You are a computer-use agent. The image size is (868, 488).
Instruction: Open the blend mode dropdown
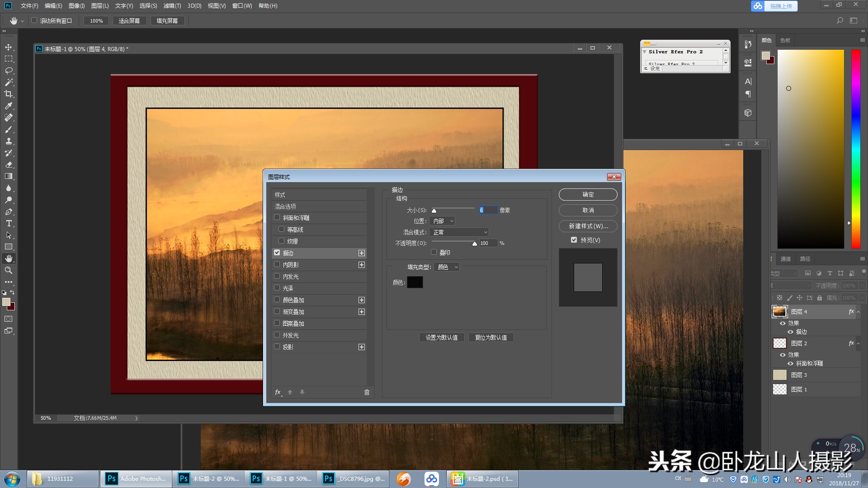click(x=460, y=232)
